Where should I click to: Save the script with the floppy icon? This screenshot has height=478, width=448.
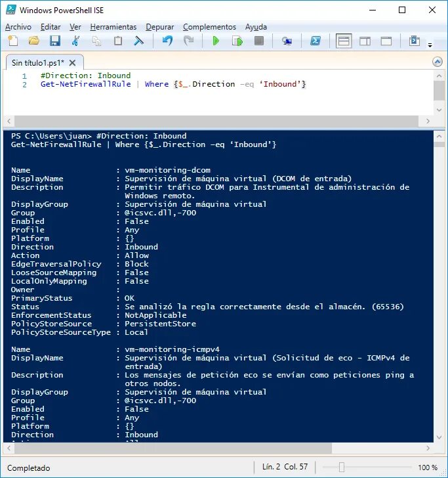[x=55, y=41]
